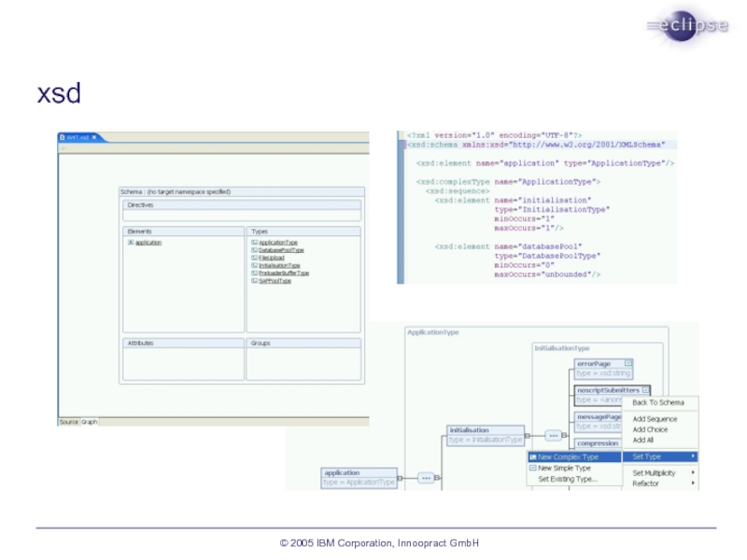Click the New Complex Type menu icon

[x=532, y=457]
